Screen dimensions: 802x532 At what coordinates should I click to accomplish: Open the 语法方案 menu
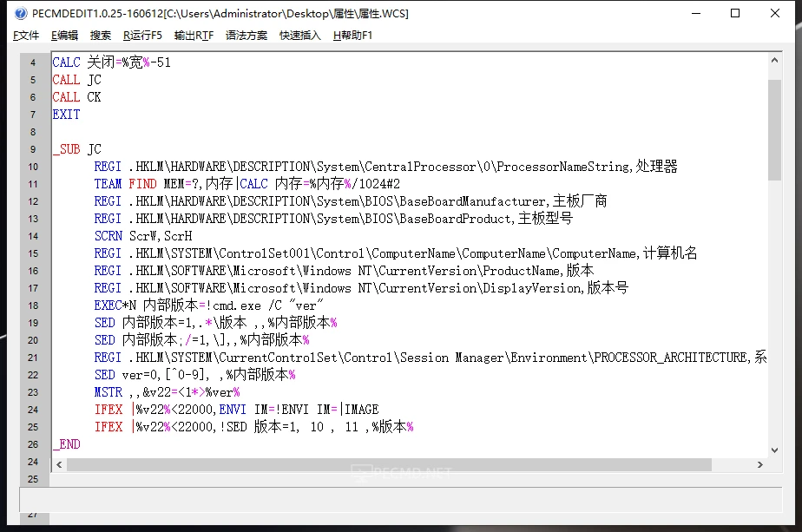[247, 36]
